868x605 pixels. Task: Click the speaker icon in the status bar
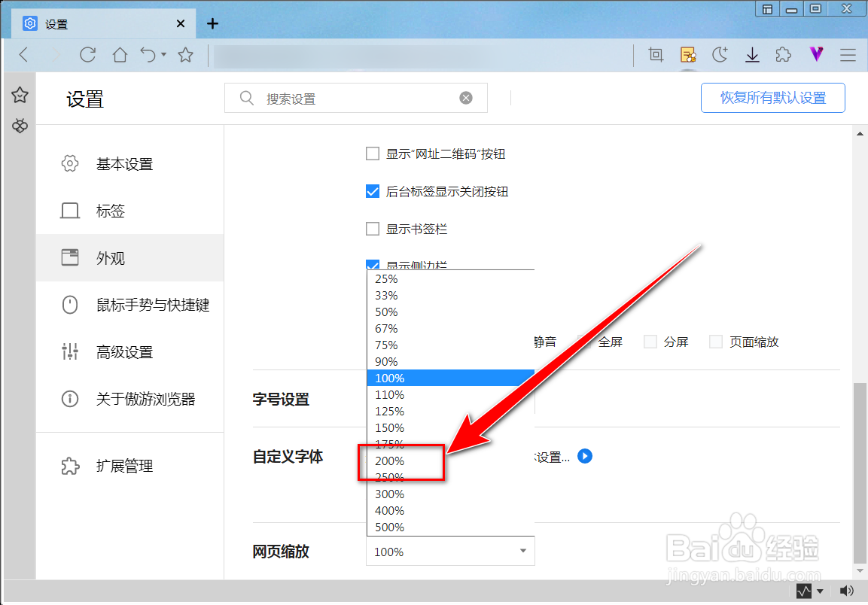pos(845,591)
